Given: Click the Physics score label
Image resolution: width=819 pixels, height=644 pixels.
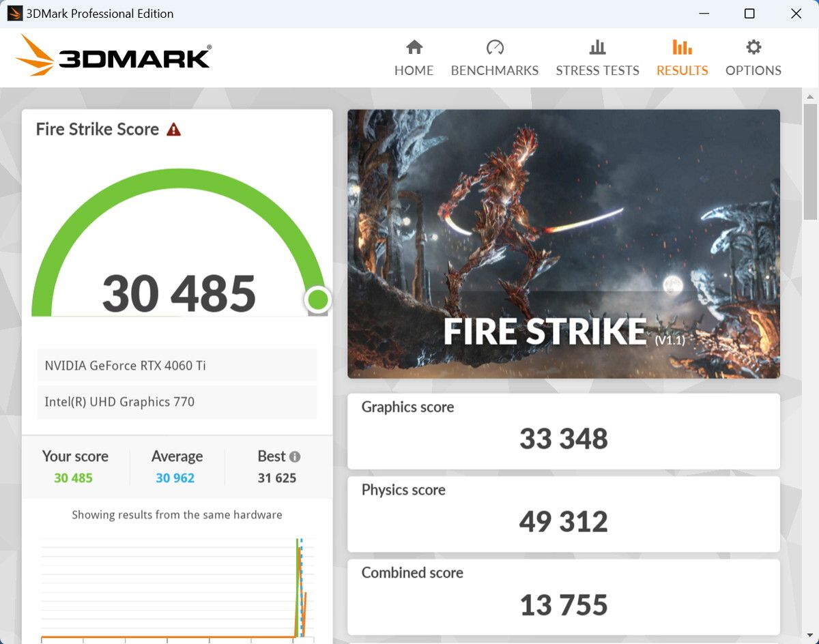Looking at the screenshot, I should [x=403, y=490].
